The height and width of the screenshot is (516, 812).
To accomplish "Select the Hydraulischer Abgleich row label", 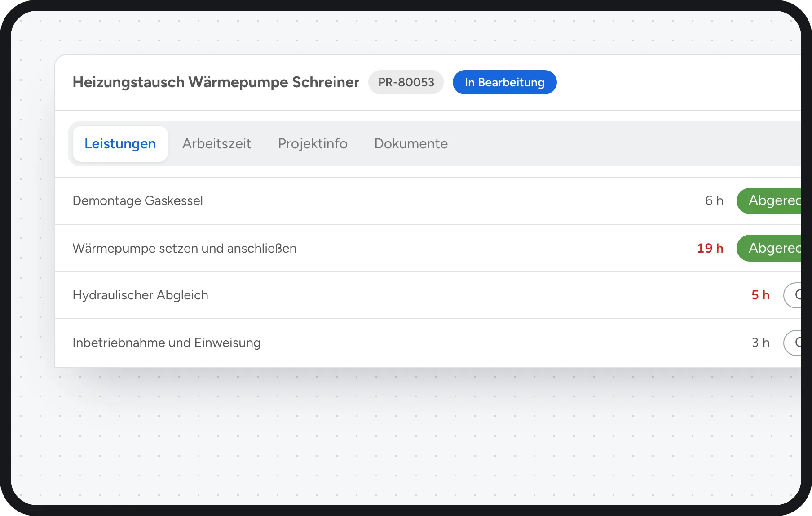I will pos(140,295).
